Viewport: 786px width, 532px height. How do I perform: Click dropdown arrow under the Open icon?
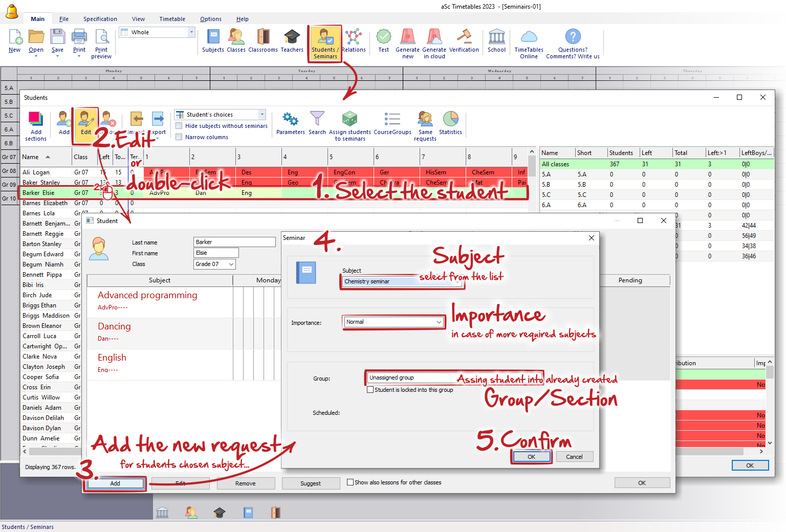(x=36, y=56)
